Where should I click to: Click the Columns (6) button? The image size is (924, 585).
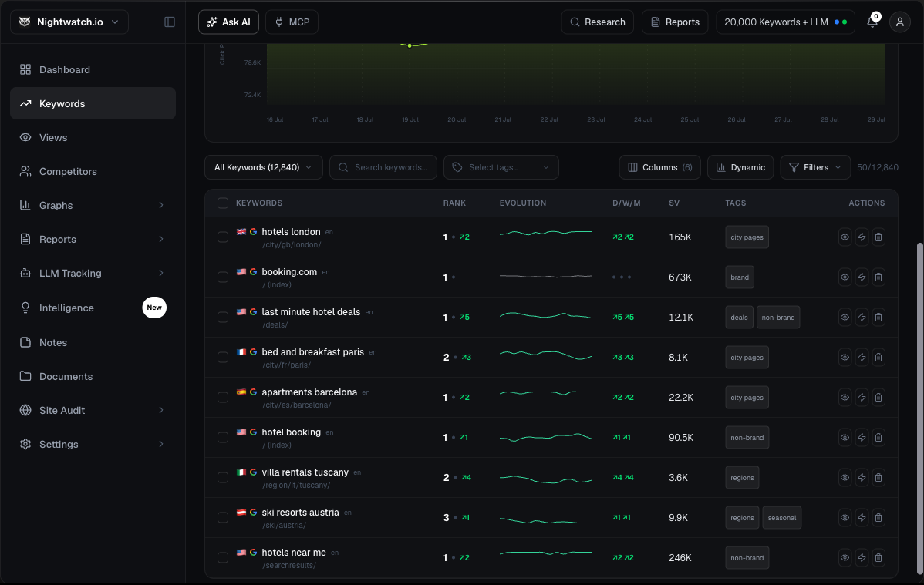(659, 167)
